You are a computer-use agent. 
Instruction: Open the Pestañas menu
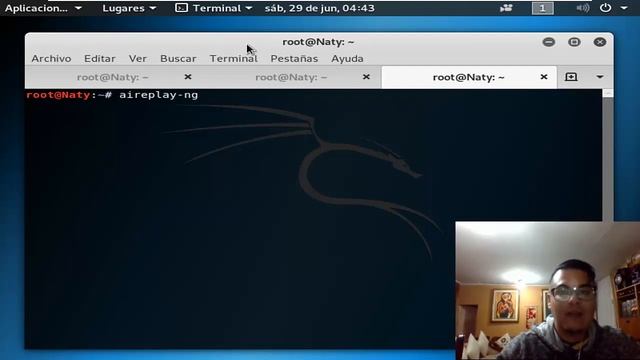pyautogui.click(x=294, y=59)
